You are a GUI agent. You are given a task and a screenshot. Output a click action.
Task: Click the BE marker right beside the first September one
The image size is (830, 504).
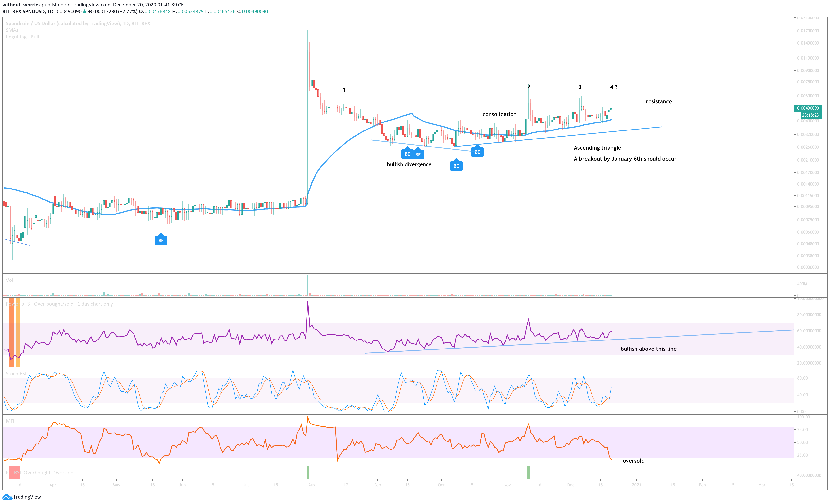[418, 154]
